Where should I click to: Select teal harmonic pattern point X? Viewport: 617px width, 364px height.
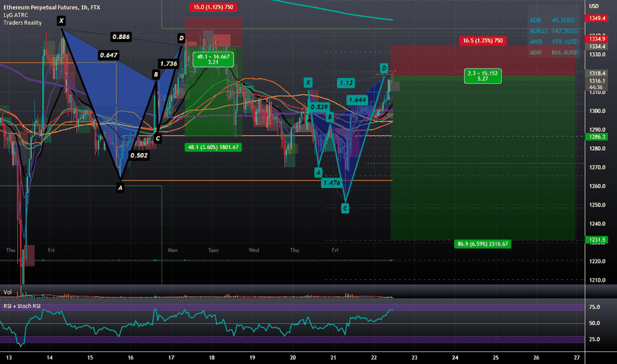tap(308, 83)
